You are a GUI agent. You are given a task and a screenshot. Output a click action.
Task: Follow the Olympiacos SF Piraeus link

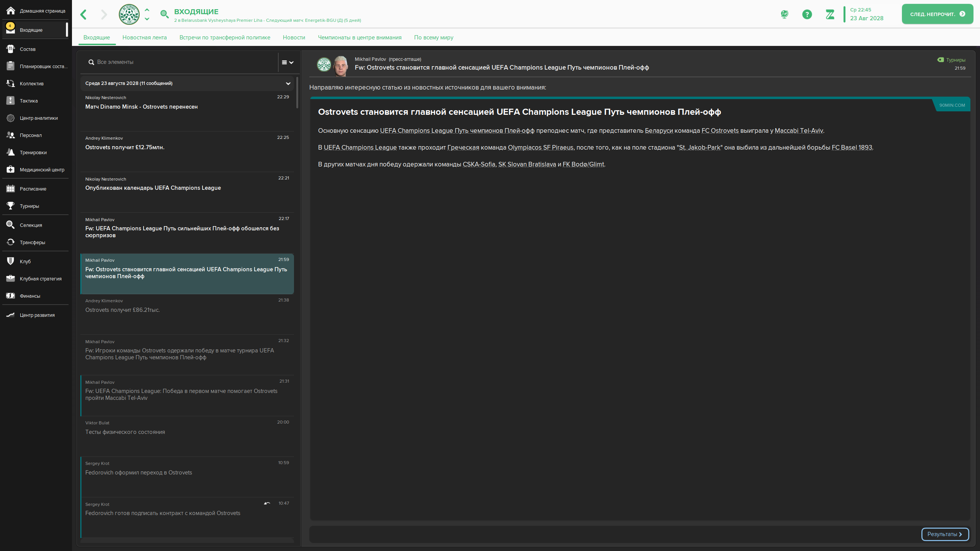541,148
